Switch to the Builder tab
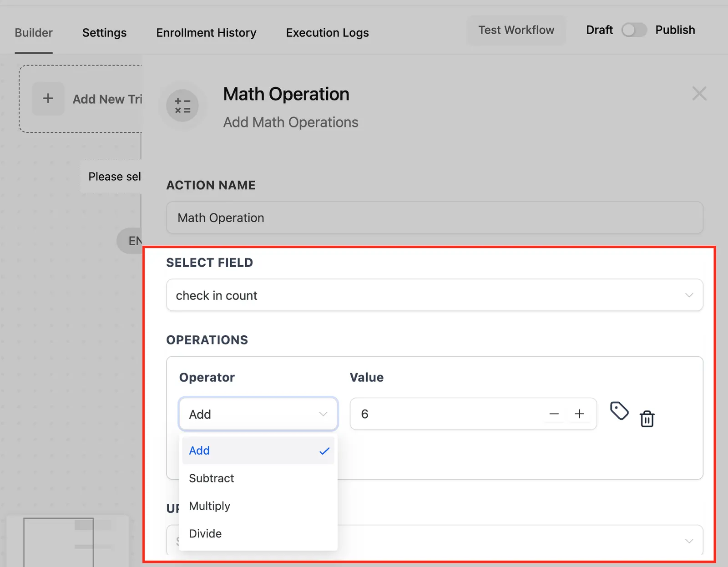 pyautogui.click(x=34, y=33)
